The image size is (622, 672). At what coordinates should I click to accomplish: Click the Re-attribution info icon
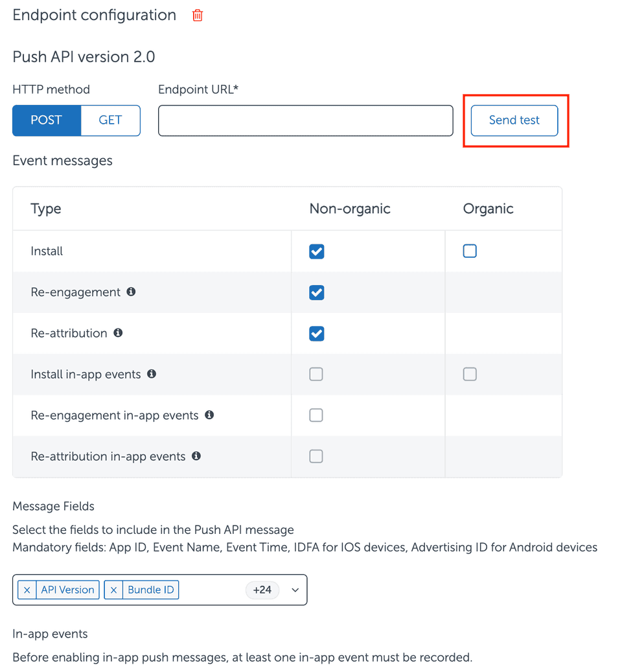pyautogui.click(x=118, y=332)
